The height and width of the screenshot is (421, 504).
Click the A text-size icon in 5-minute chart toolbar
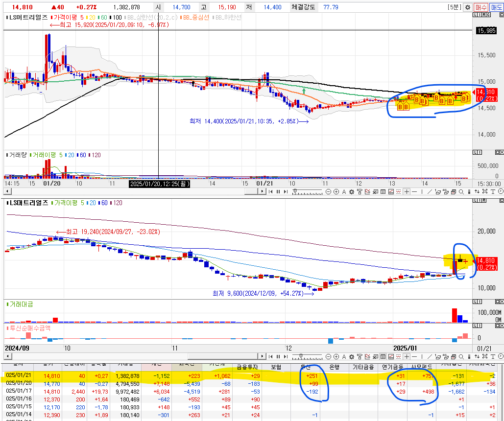(344, 191)
